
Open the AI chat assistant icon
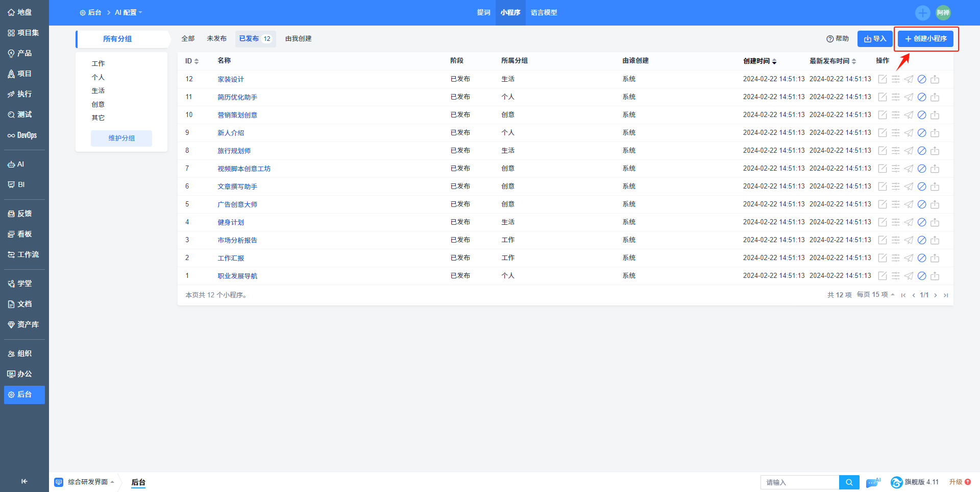873,482
